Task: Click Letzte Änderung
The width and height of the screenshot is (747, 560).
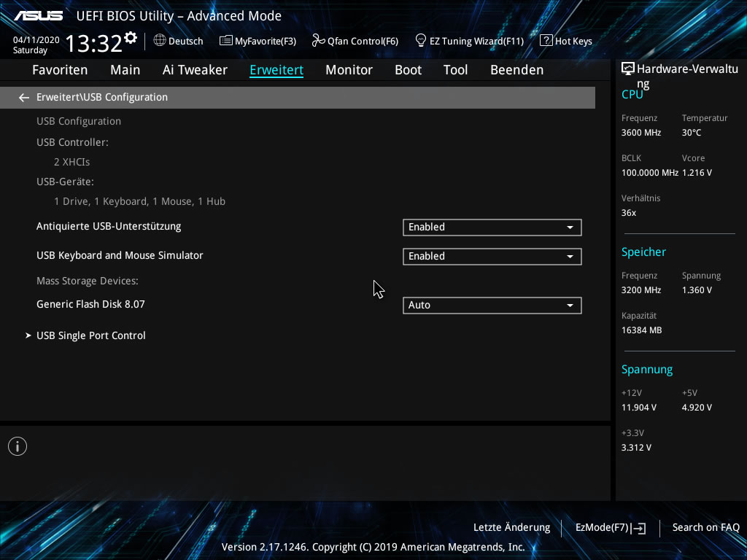Action: [x=511, y=528]
